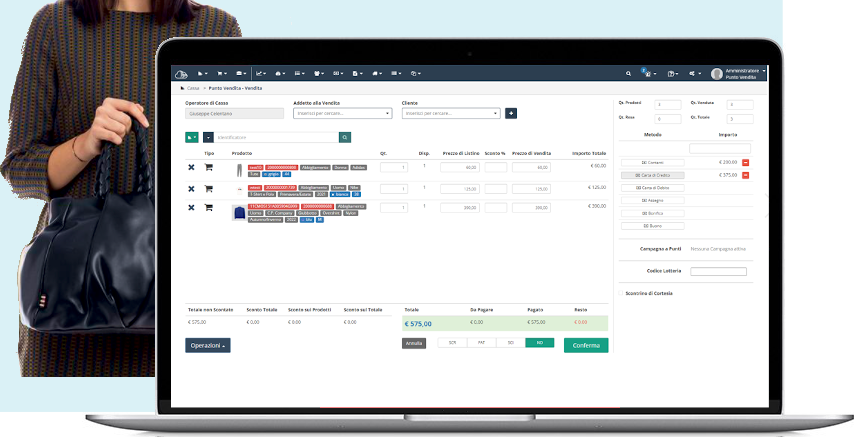Open the Operazioni dropdown button

pos(208,345)
